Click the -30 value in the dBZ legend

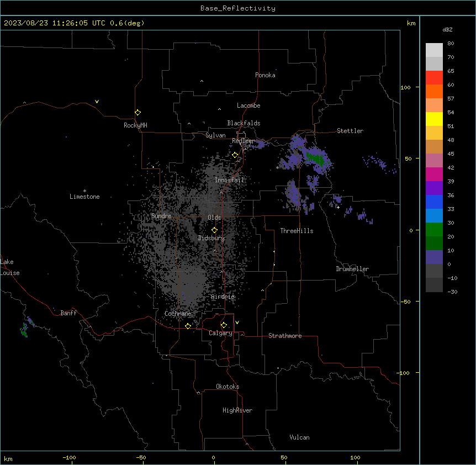click(452, 292)
